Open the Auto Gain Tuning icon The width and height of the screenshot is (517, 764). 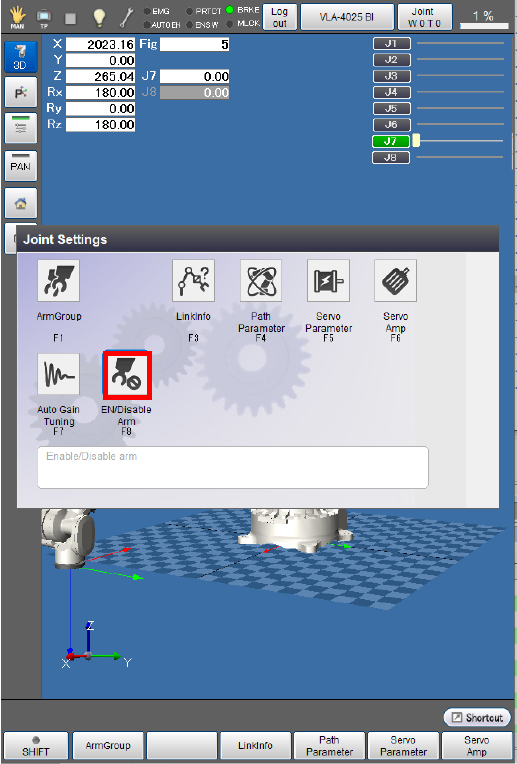pyautogui.click(x=58, y=374)
